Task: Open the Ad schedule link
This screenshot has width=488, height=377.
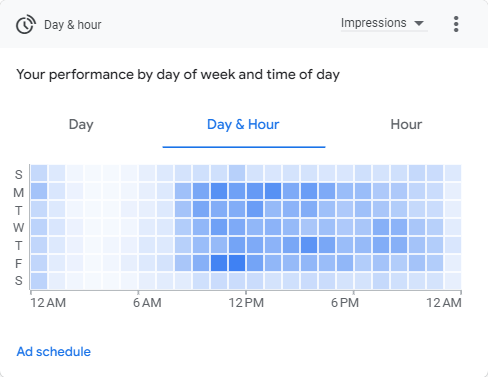Action: click(x=54, y=352)
